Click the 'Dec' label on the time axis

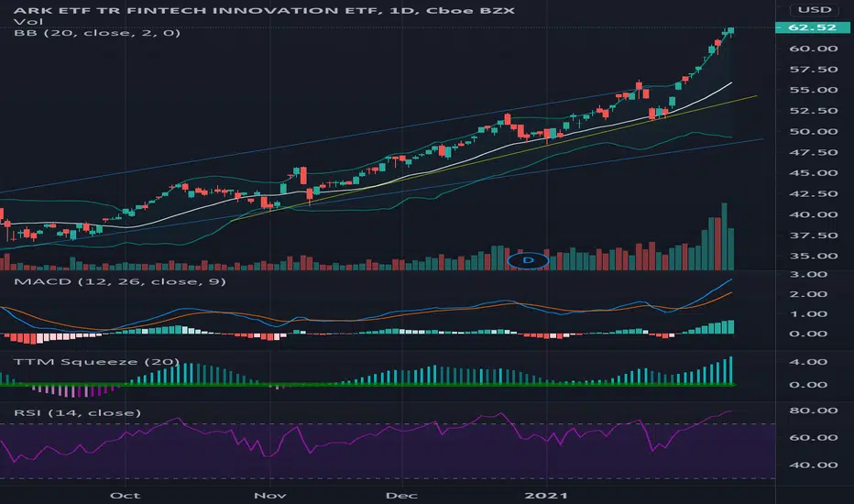[401, 495]
